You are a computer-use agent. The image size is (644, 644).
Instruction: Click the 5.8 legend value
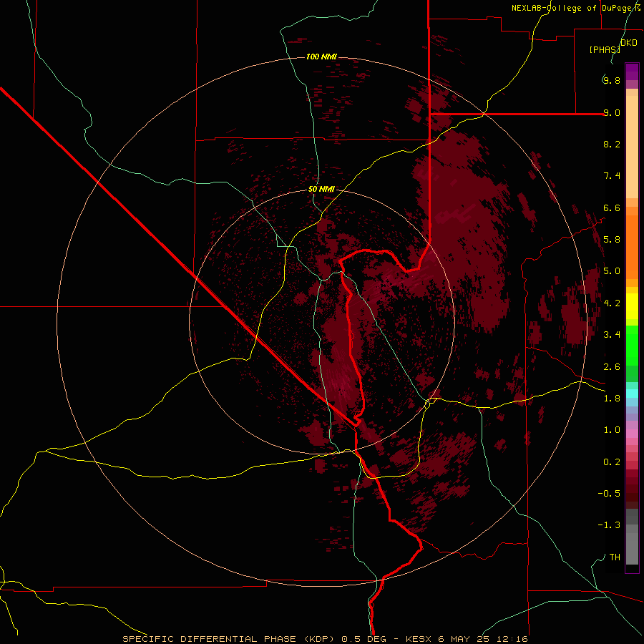612,240
